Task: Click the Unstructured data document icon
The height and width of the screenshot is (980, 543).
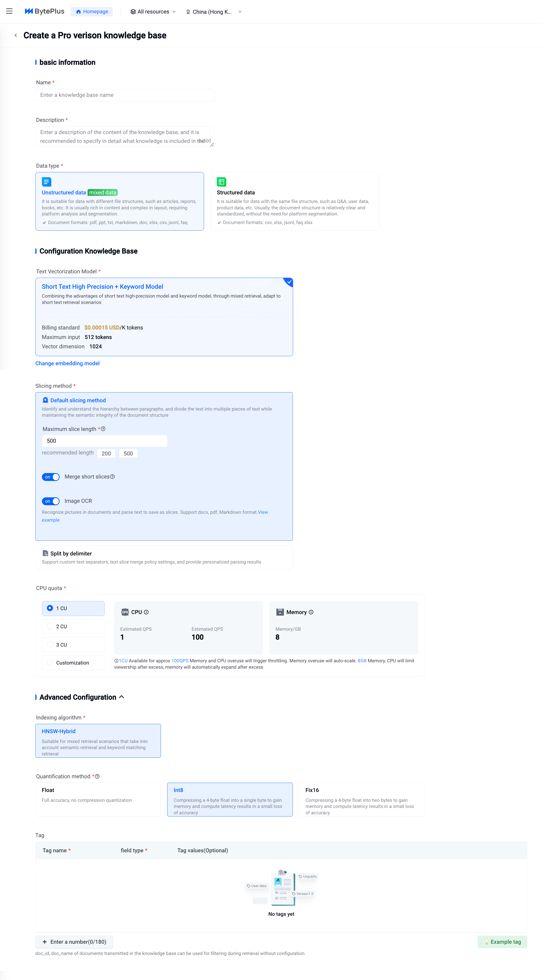Action: 46,182
